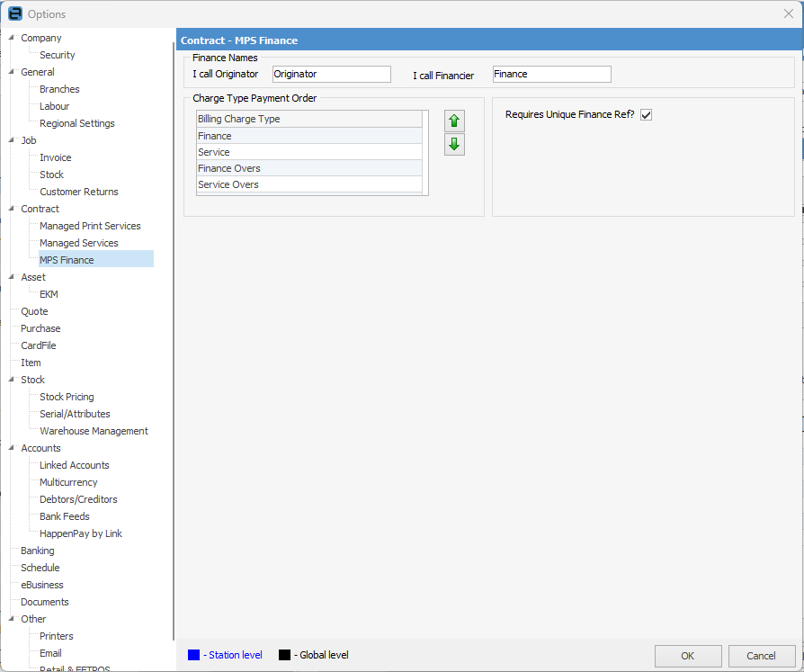The image size is (804, 672).
Task: Select Bank Feeds under Accounts
Action: [x=65, y=516]
